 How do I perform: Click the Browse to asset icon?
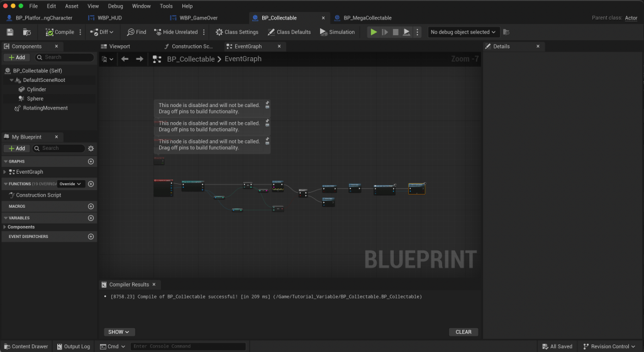tap(27, 32)
